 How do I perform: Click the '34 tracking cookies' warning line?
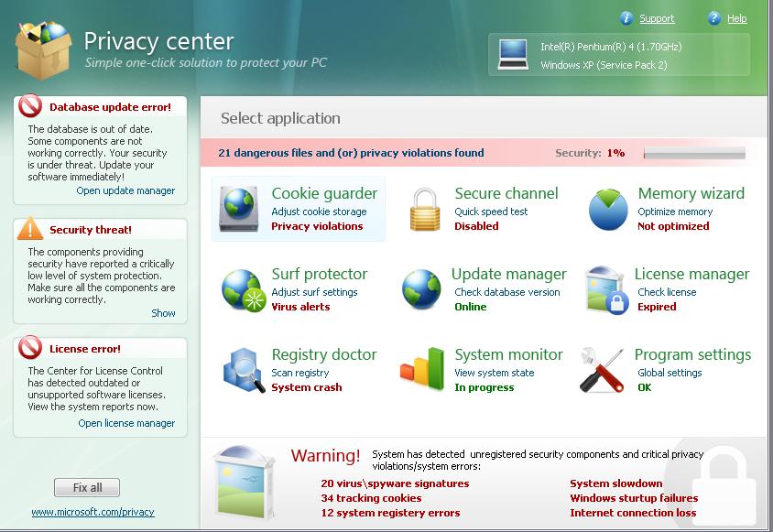point(371,498)
